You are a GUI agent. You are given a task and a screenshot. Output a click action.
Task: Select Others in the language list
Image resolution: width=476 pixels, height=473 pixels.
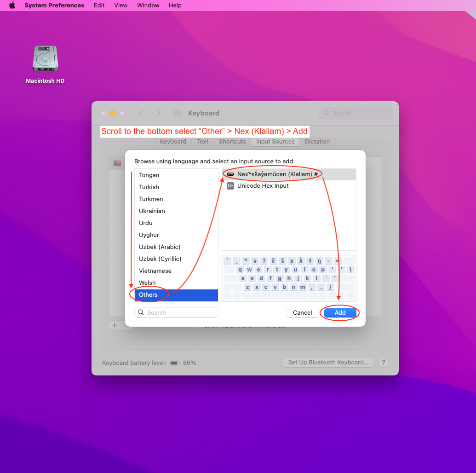coord(176,294)
